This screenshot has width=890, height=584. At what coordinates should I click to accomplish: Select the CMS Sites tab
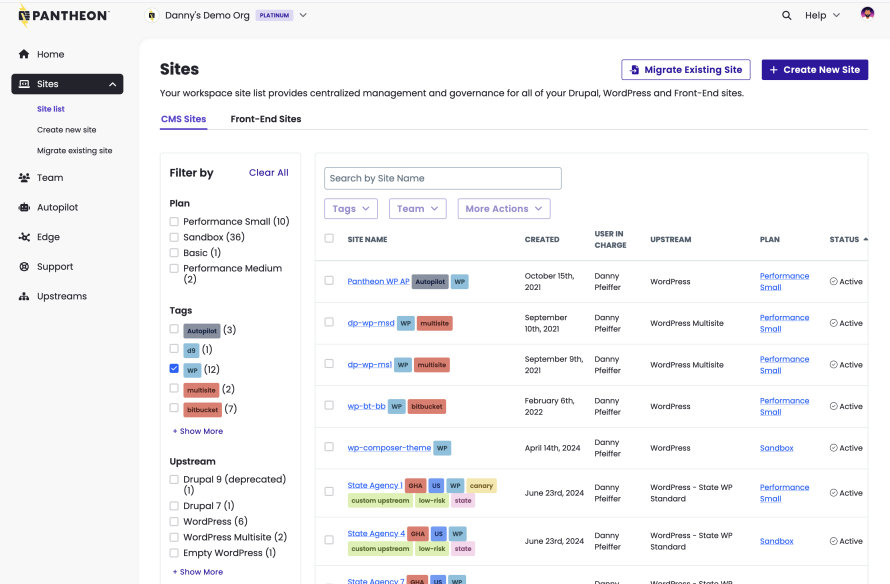click(x=183, y=119)
